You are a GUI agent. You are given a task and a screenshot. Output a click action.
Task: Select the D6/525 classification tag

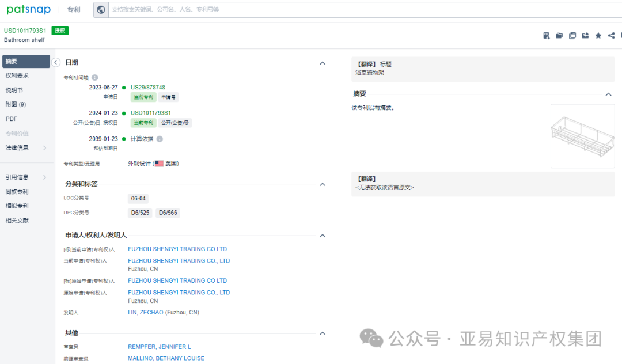(x=139, y=213)
